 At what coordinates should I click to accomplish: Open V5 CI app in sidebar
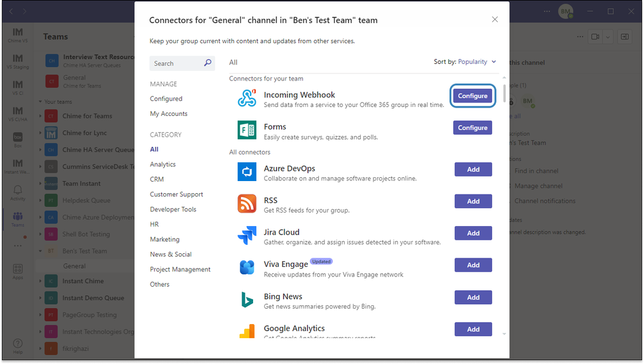pos(17,88)
